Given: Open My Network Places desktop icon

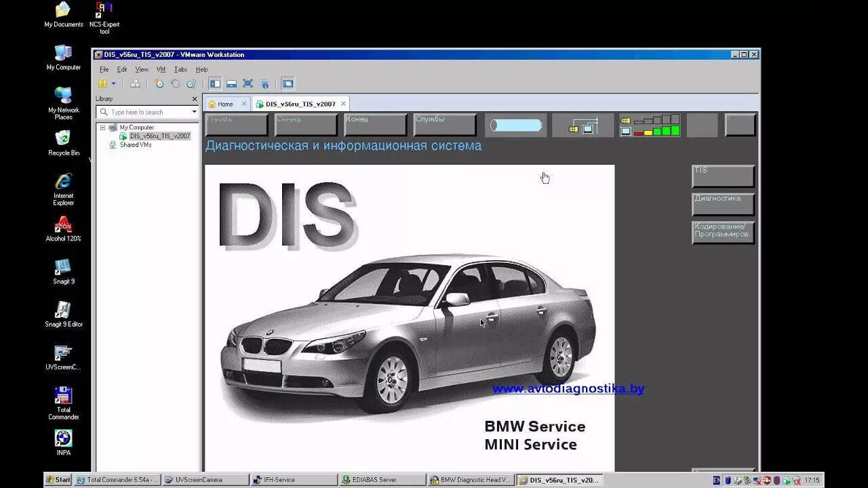Looking at the screenshot, I should coord(63,104).
